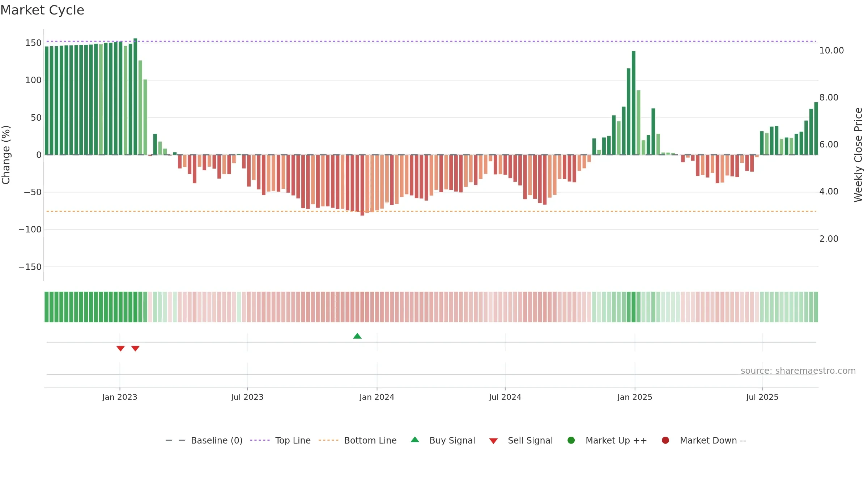Click the Jan 2024 x-axis label

pyautogui.click(x=377, y=397)
